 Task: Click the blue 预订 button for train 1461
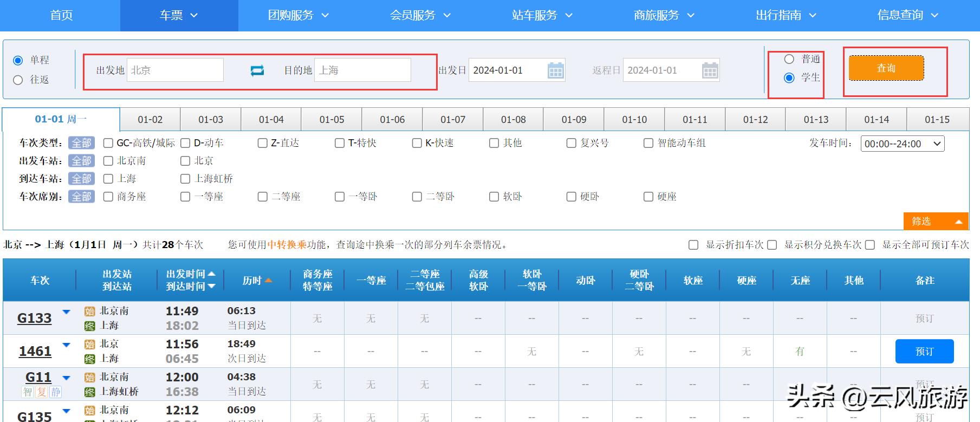[924, 352]
